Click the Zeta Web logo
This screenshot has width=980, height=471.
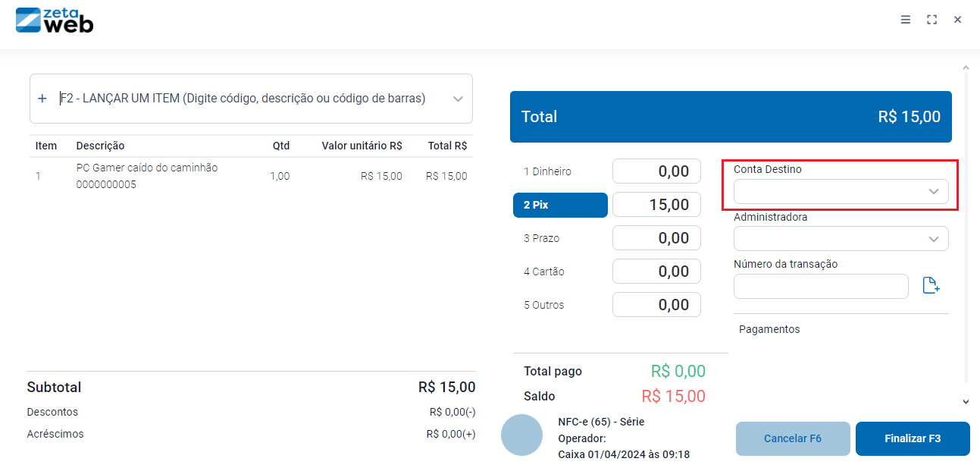coord(55,20)
